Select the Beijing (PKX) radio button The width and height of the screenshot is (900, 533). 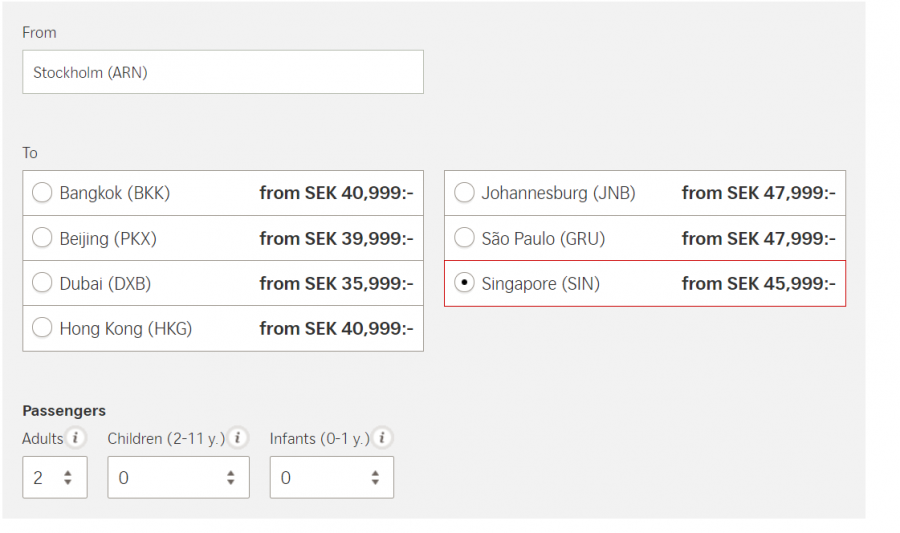(x=42, y=238)
